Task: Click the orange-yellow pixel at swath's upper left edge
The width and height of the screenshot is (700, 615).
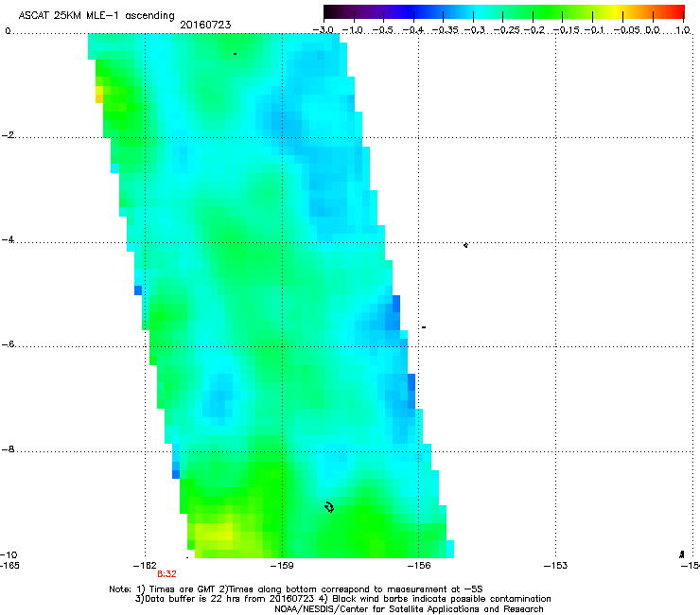Action: coord(99,95)
